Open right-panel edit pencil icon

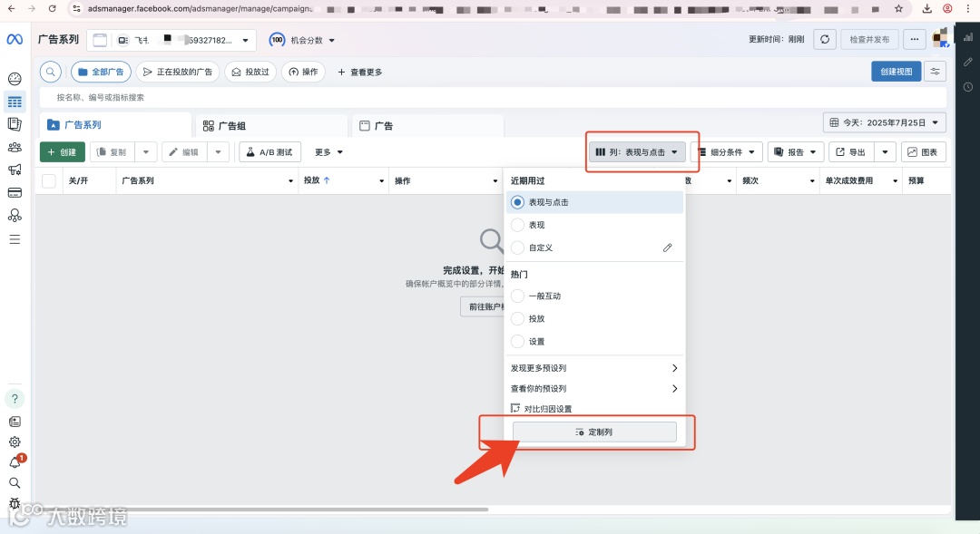click(x=968, y=62)
